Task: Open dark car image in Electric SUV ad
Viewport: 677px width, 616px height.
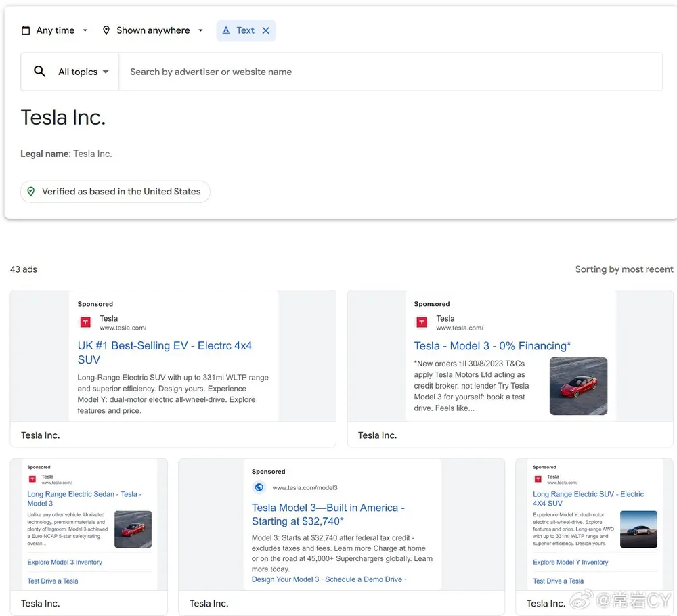Action: click(638, 529)
